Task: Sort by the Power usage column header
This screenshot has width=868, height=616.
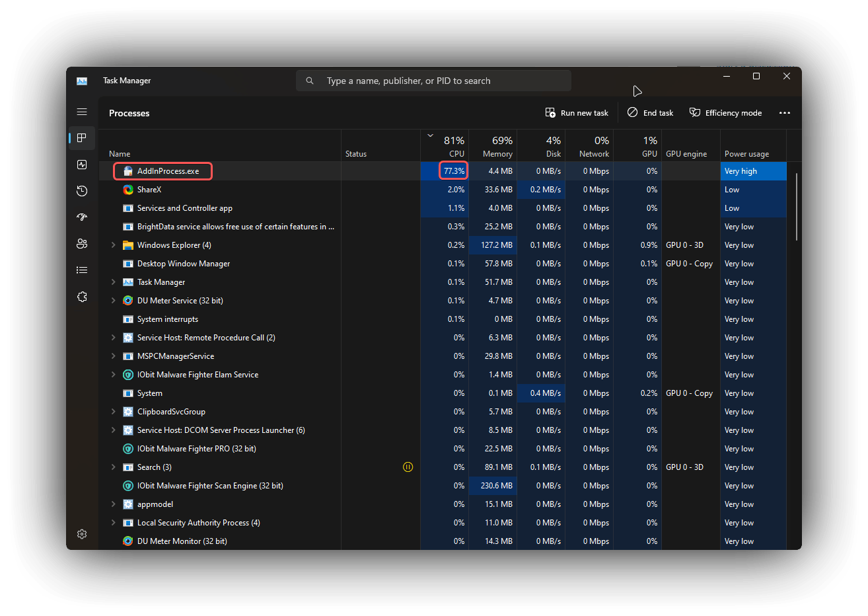Action: (x=753, y=146)
